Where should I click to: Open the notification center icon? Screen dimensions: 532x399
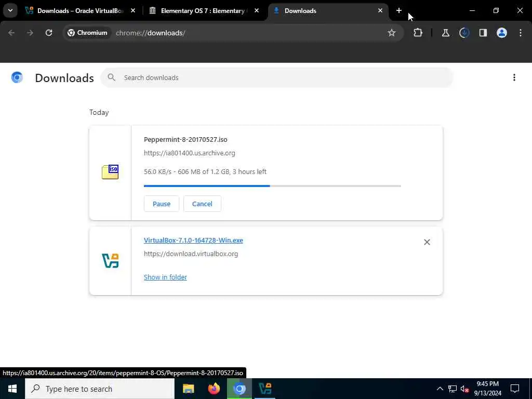point(515,389)
